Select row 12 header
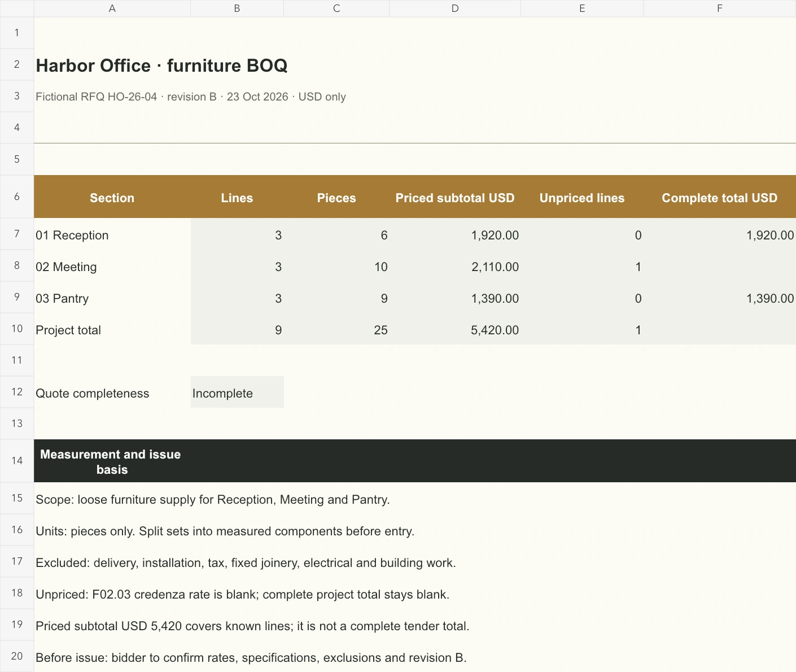The width and height of the screenshot is (796, 672). pos(17,392)
